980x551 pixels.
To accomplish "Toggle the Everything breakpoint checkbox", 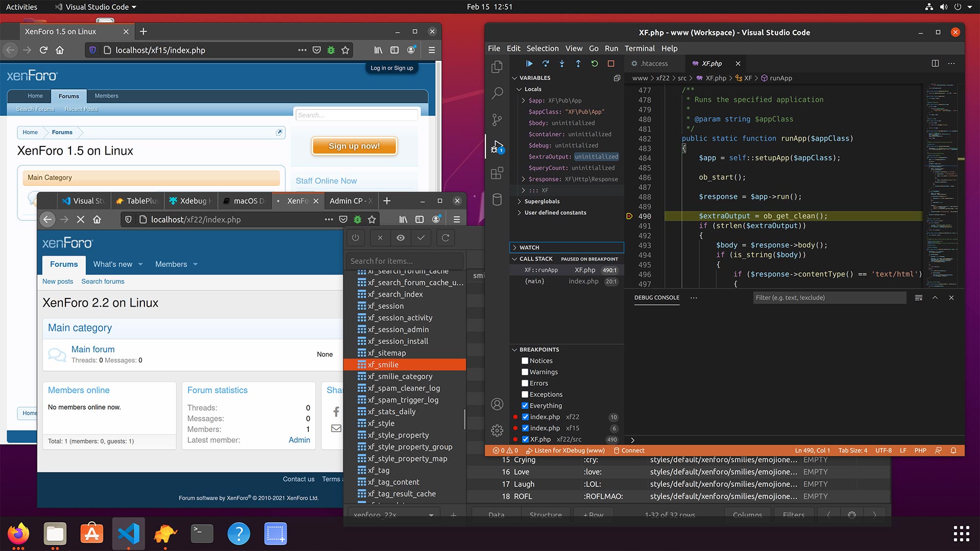I will point(524,405).
